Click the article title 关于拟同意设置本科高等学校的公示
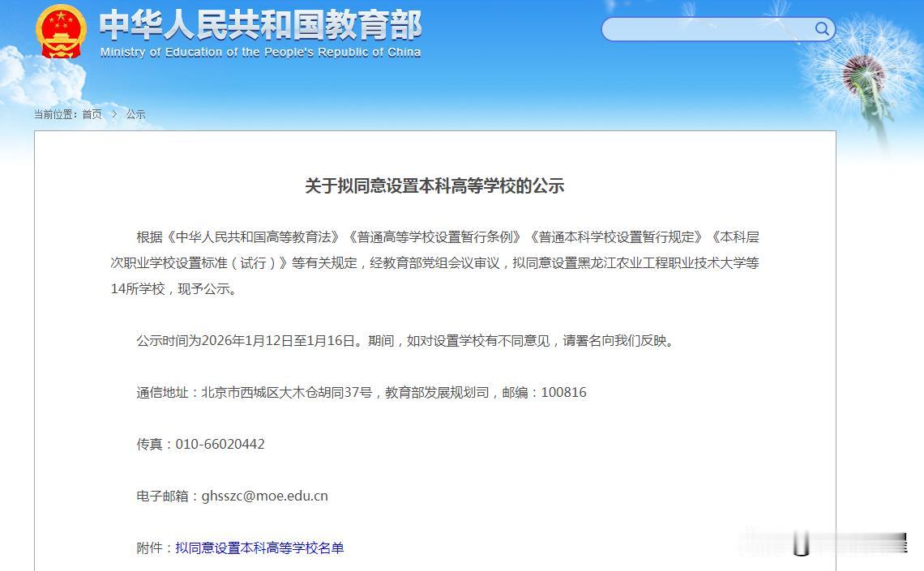Screen dimensions: 924x571 (x=436, y=185)
